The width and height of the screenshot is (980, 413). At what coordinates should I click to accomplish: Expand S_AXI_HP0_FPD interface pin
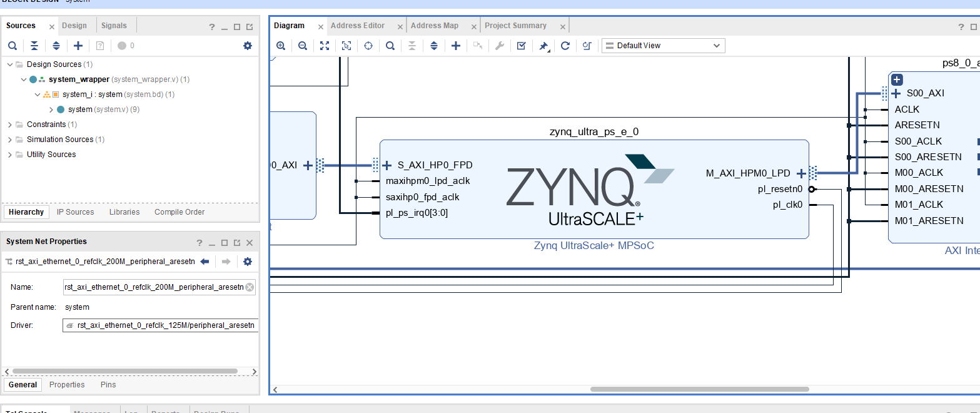click(386, 165)
